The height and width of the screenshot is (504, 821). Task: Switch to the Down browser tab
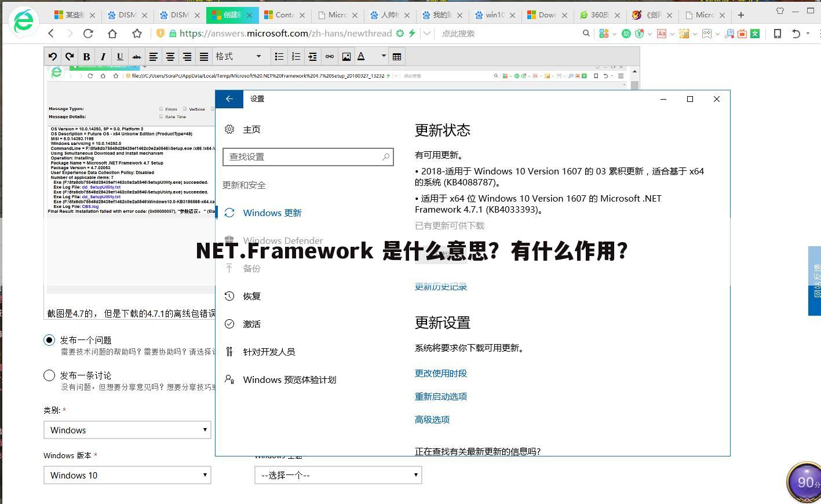[547, 15]
